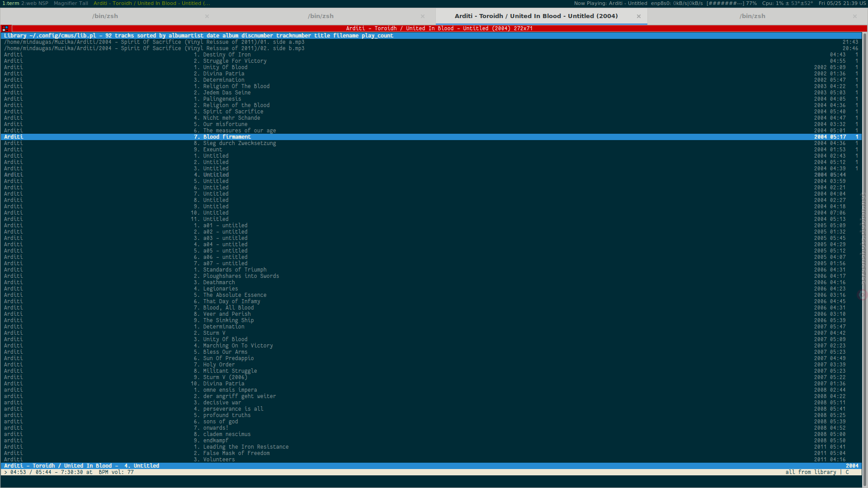Select track 'Exeunt'

pyautogui.click(x=431, y=150)
